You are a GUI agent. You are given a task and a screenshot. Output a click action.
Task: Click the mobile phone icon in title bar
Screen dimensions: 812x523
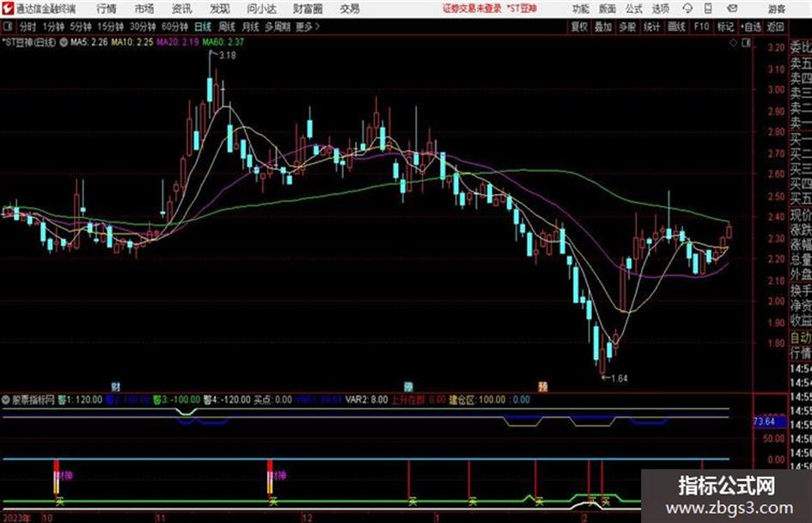[x=708, y=9]
